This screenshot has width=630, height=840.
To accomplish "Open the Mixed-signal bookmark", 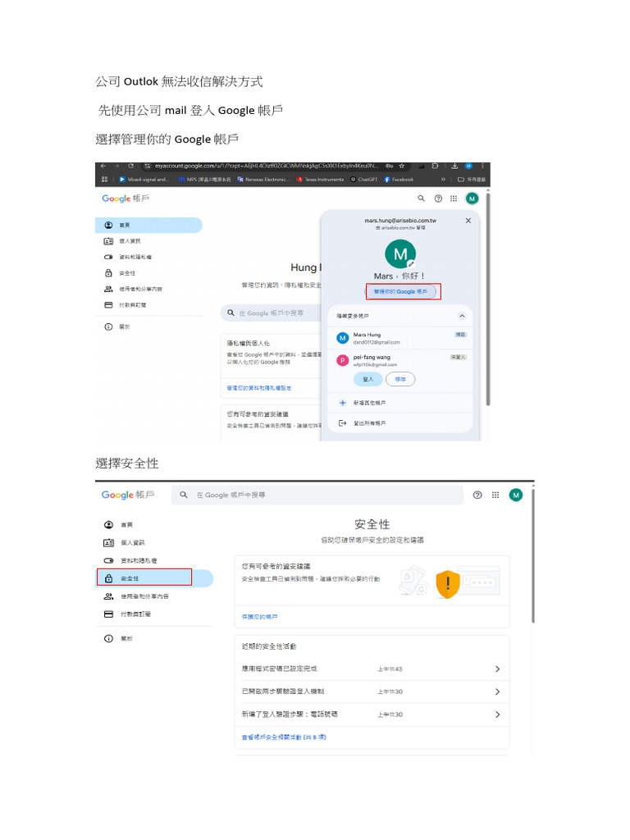I will (x=144, y=180).
